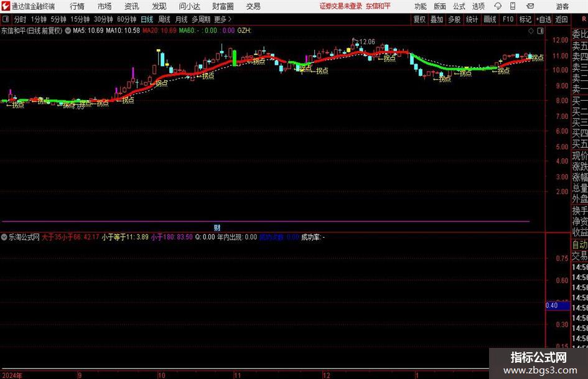Screen dimensions: 588x379
Task: Expand the 乐淘公式网 sub-indicator dropdown
Action: (4, 237)
